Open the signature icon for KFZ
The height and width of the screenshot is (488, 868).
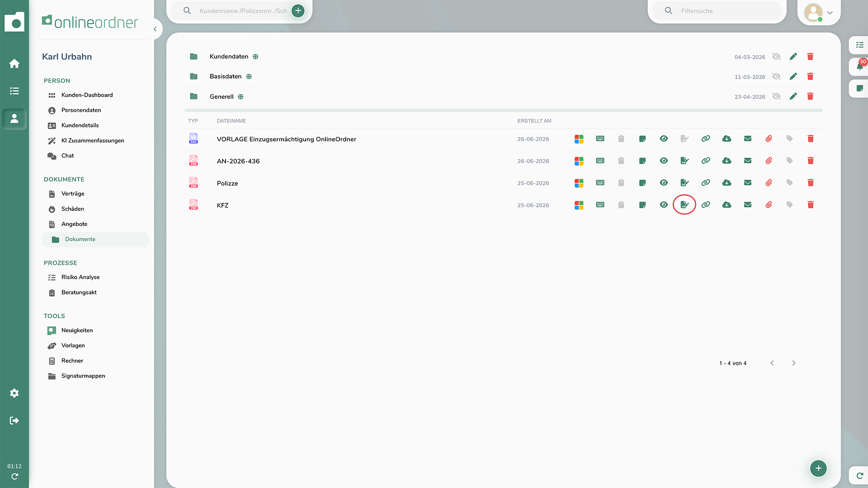pos(684,205)
